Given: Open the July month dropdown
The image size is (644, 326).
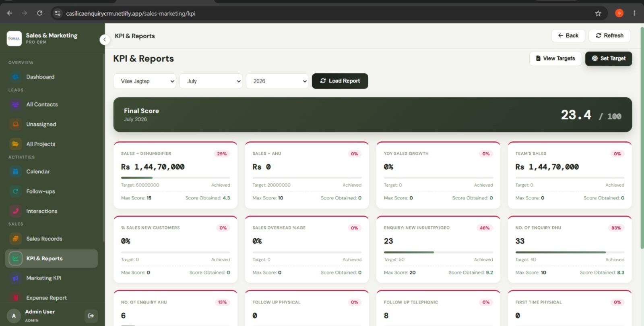Looking at the screenshot, I should (x=211, y=81).
